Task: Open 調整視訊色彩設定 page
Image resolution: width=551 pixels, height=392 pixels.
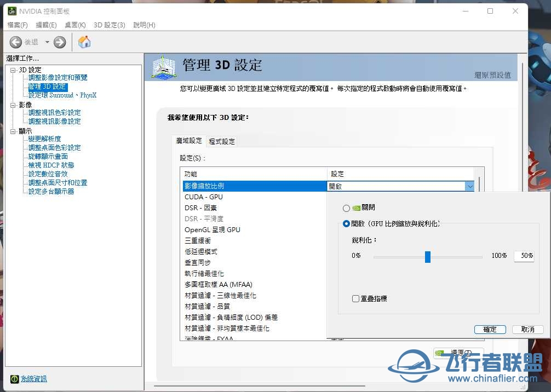Action: point(54,113)
